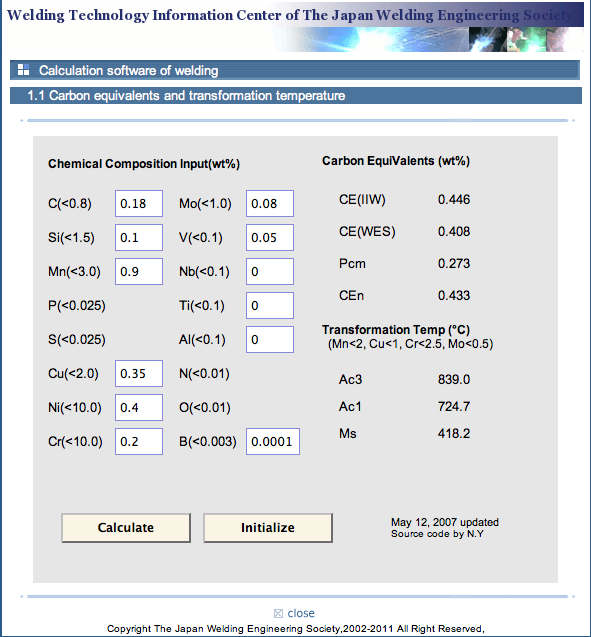Click the Calculate button
The height and width of the screenshot is (637, 591).
click(x=126, y=528)
